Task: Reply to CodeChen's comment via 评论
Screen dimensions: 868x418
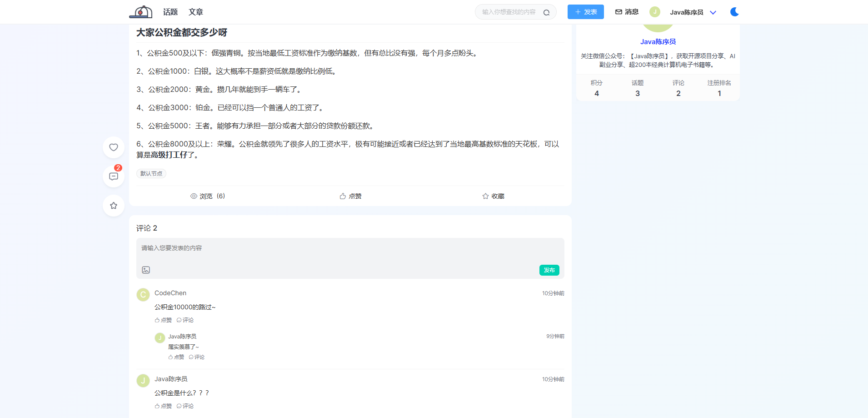Action: pyautogui.click(x=185, y=320)
